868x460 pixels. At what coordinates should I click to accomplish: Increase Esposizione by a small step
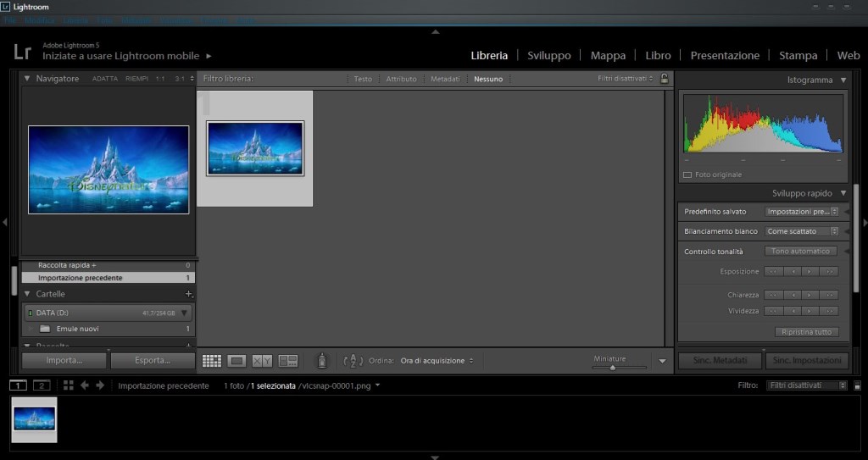click(x=810, y=272)
